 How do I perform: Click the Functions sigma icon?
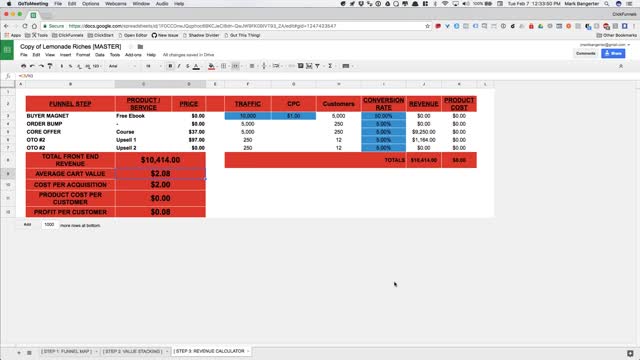[330, 66]
